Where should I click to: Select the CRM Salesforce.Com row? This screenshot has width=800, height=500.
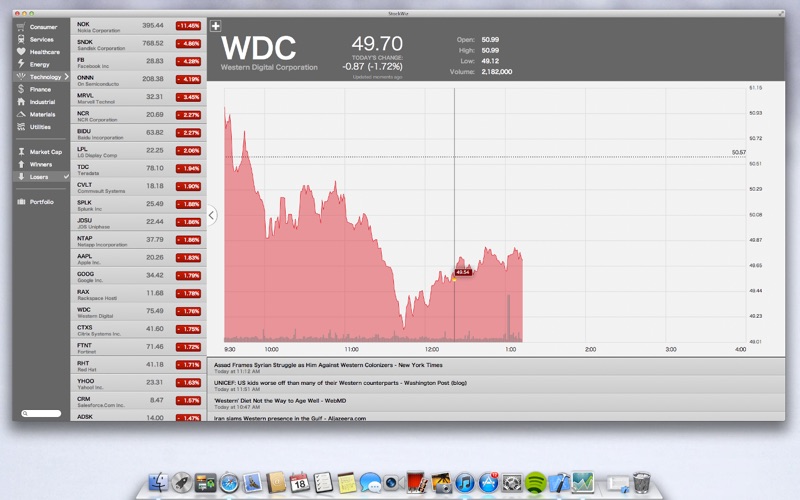point(138,401)
